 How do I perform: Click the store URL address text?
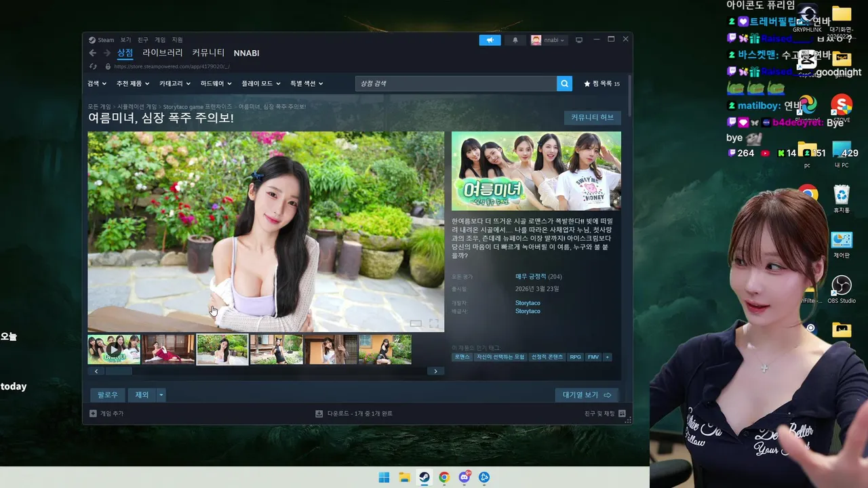click(172, 66)
